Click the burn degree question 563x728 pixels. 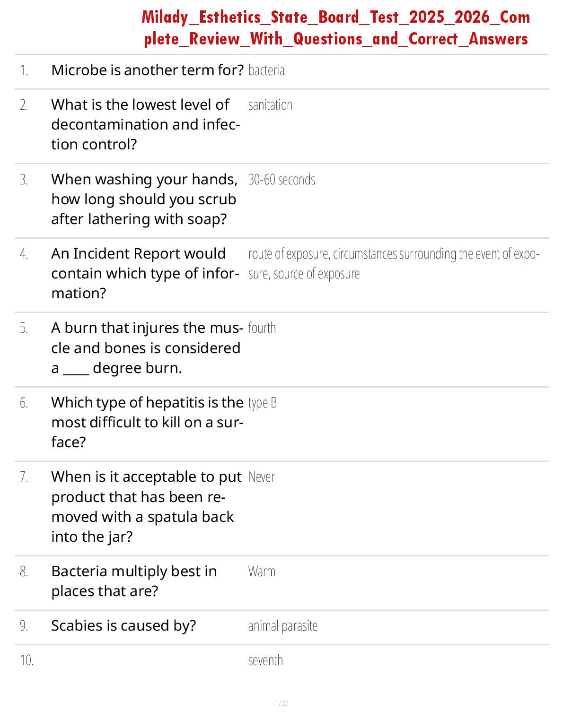tap(147, 348)
